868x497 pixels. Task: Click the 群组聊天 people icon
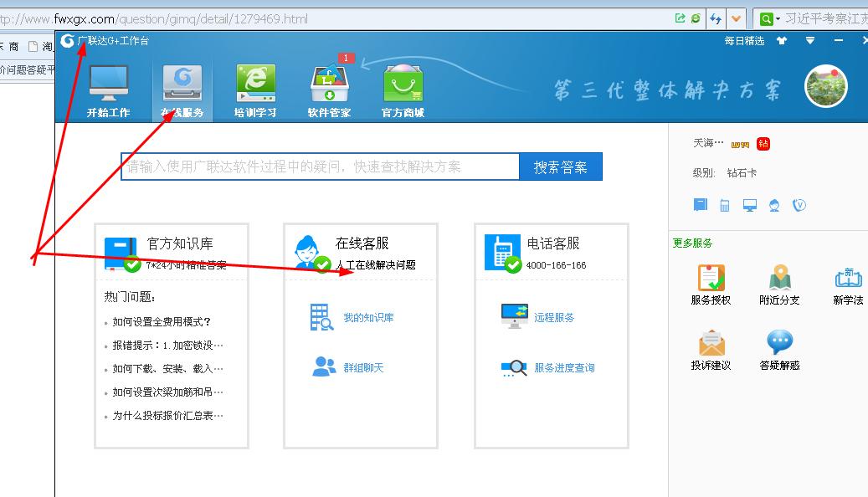click(x=324, y=366)
